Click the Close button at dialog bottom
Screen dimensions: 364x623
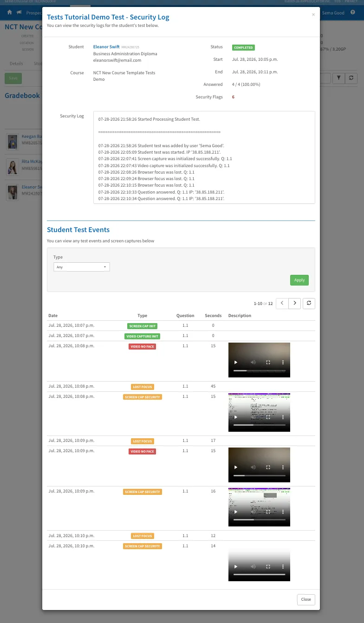[306, 599]
